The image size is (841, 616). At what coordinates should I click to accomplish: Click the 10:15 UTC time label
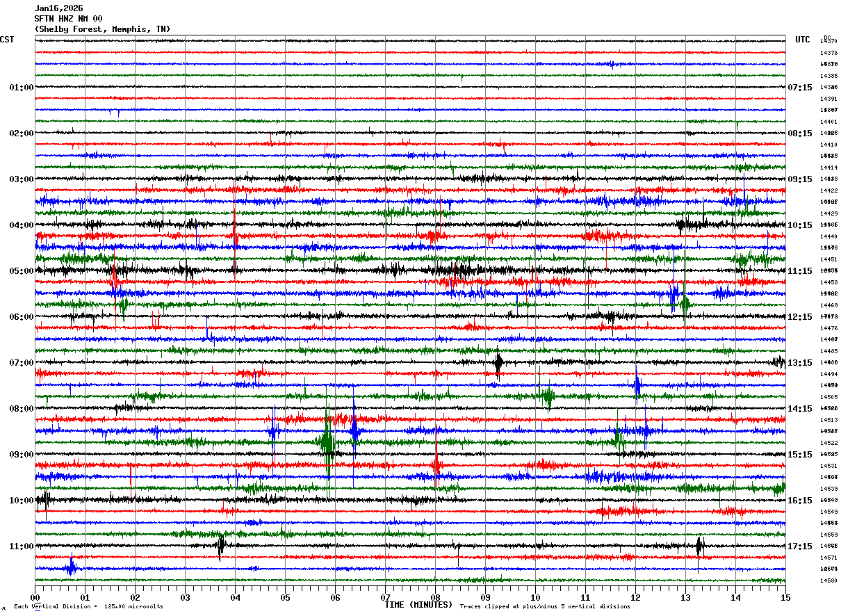pos(800,225)
